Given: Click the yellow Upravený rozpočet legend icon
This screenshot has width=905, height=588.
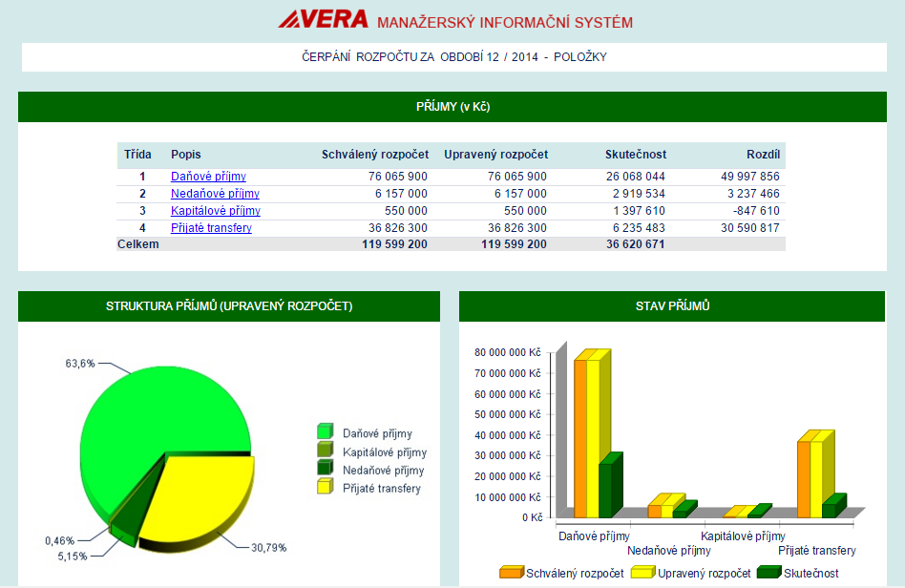Looking at the screenshot, I should point(641,573).
